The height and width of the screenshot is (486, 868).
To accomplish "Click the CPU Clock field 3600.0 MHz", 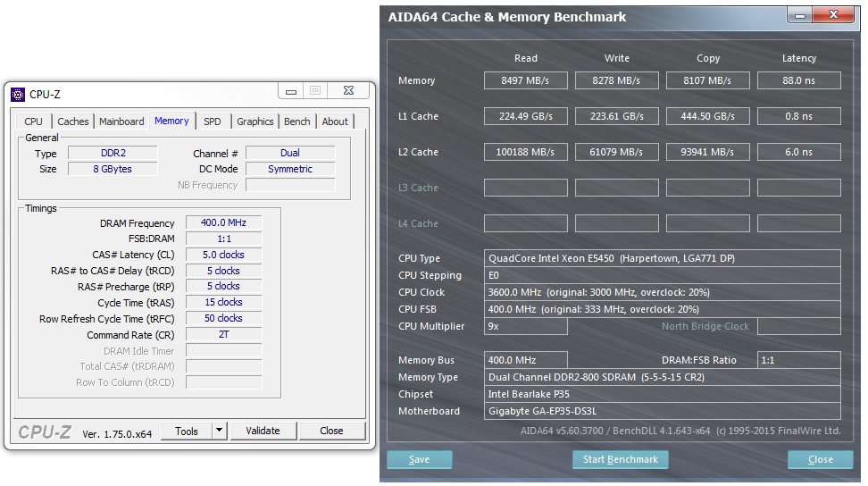I will click(662, 292).
